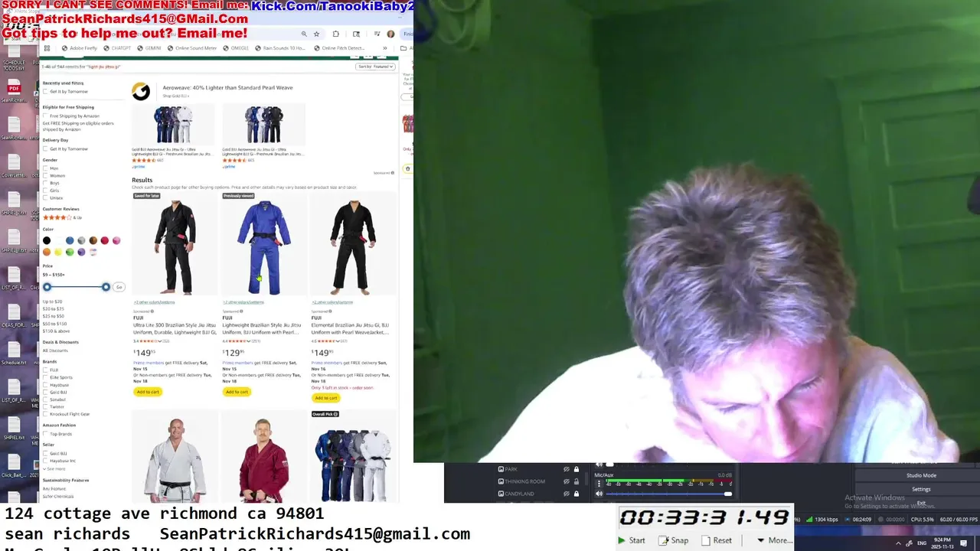Toggle visibility of THINKING ROOM source in OBS
Screen dimensions: 980x551
567,481
